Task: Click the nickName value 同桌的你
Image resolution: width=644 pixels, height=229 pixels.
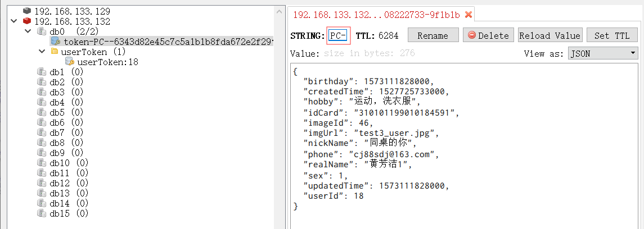Action: (388, 143)
